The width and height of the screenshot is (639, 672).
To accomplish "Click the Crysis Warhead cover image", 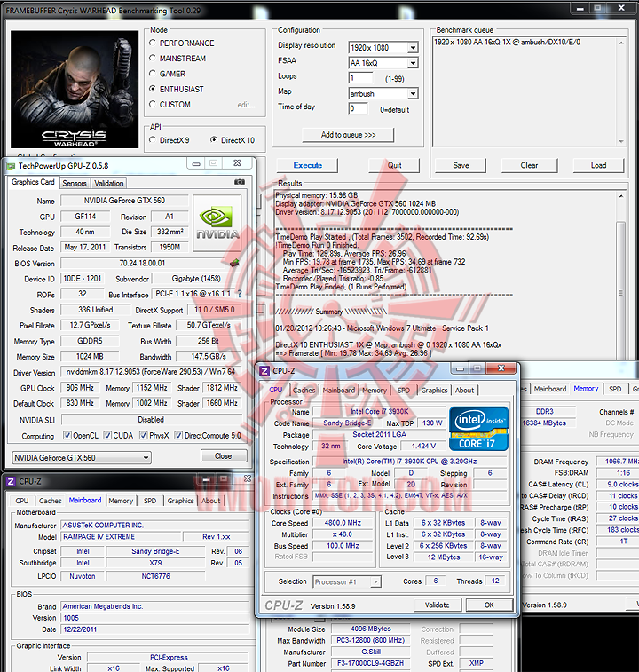I will 75,89.
